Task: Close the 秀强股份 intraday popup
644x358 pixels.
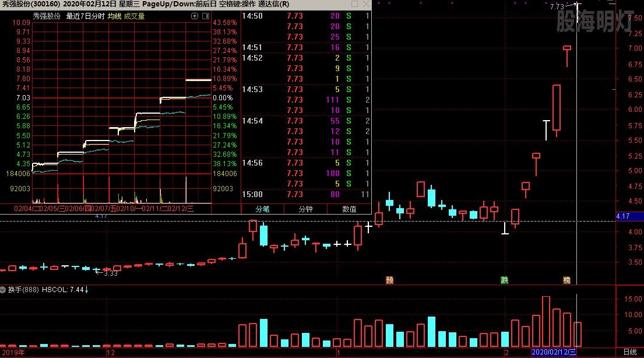Action: click(x=365, y=4)
